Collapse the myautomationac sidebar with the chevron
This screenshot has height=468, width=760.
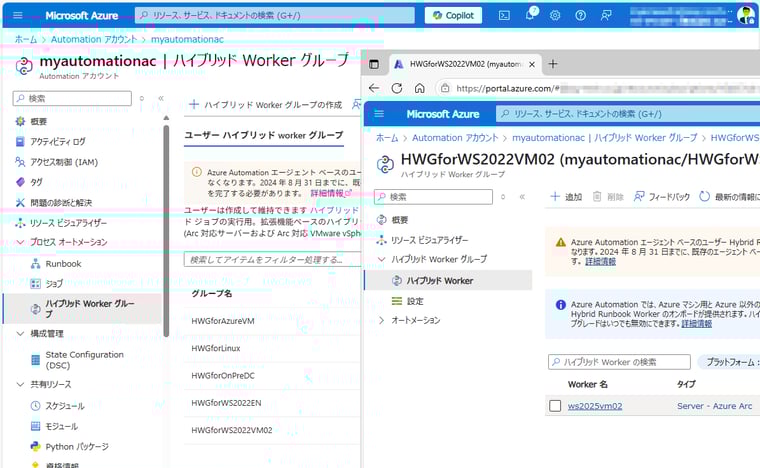point(161,98)
